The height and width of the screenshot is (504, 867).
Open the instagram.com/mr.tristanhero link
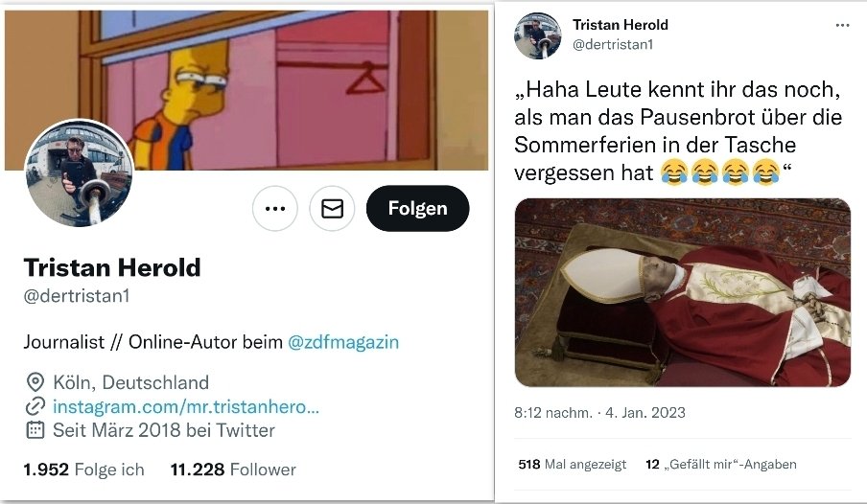pyautogui.click(x=186, y=406)
